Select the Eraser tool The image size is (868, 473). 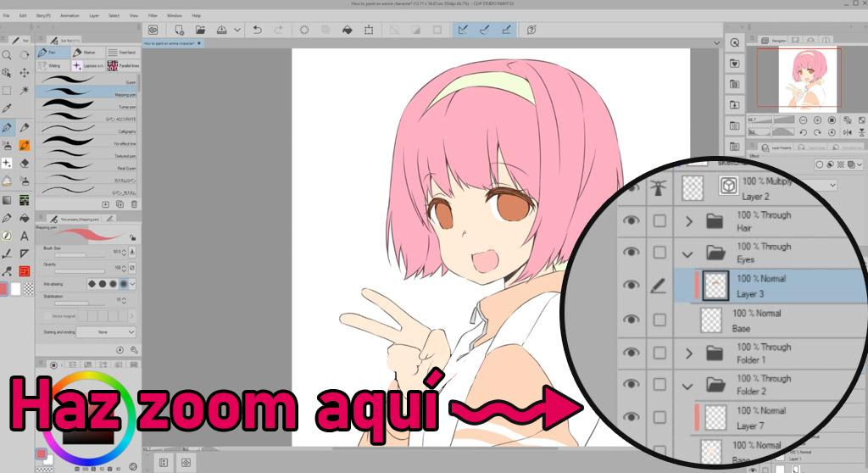[25, 163]
